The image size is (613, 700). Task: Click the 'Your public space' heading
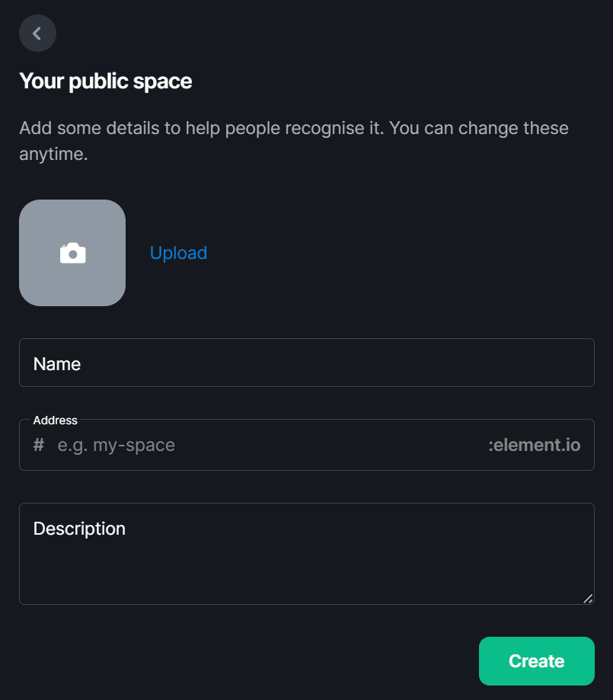click(x=105, y=82)
